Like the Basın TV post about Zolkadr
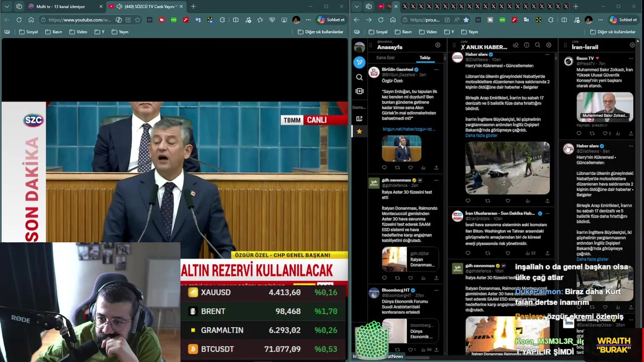Screen dimensions: 644x362 (x=605, y=133)
